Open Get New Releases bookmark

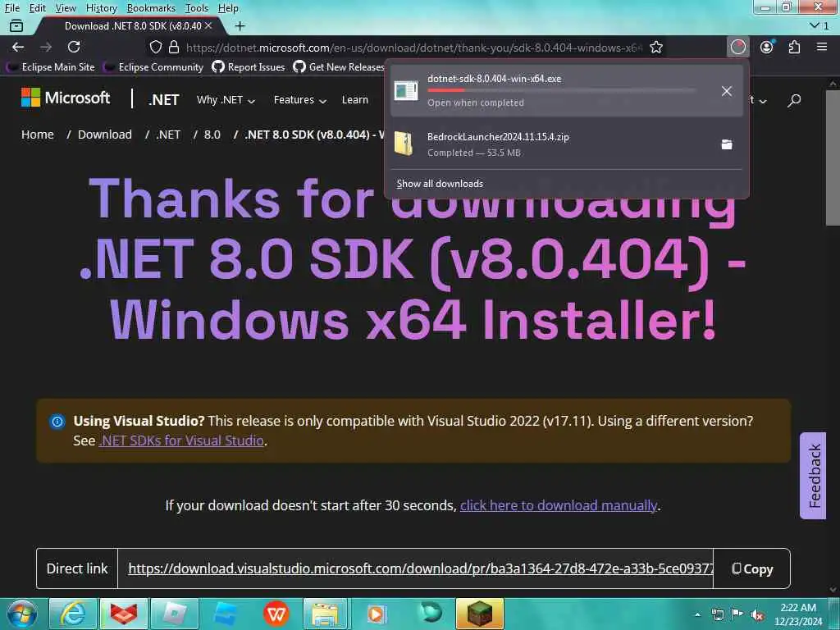[339, 67]
